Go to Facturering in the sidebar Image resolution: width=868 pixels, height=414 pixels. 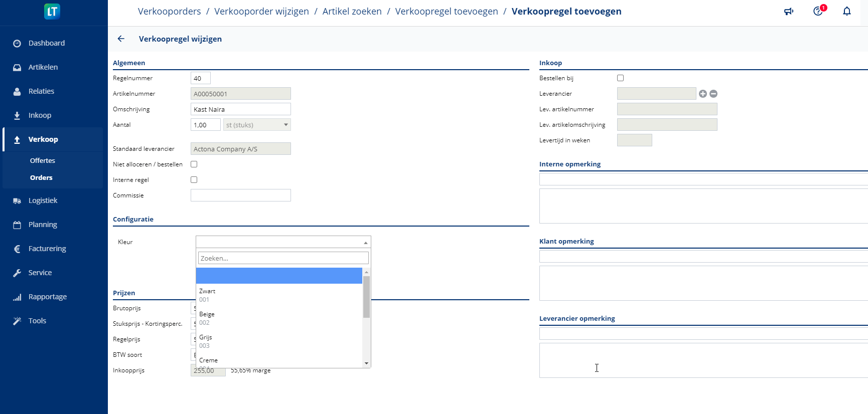(x=47, y=249)
